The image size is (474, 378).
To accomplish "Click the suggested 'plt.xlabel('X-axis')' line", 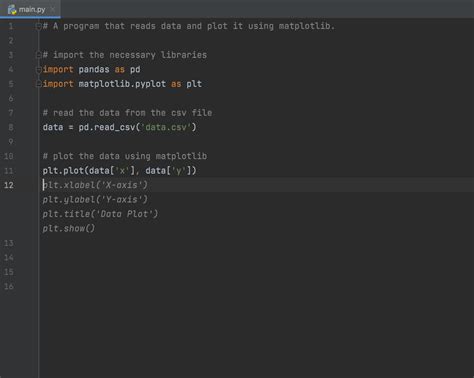I will tap(95, 185).
